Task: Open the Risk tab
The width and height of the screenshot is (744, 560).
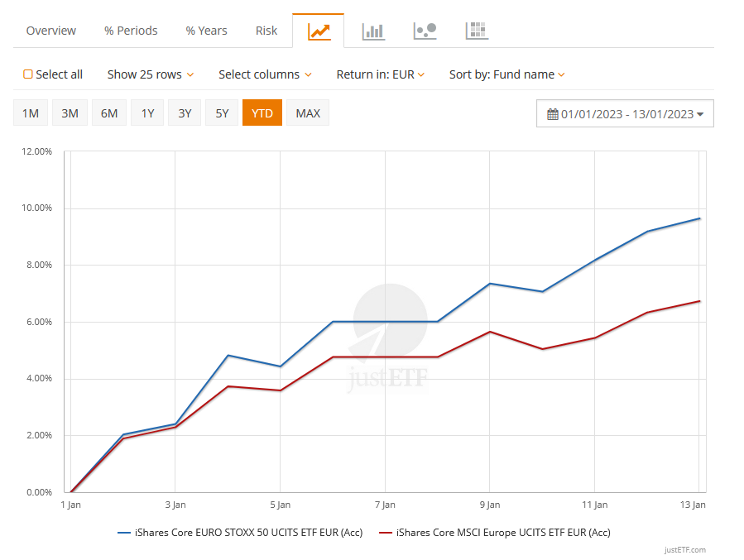Action: (x=266, y=31)
